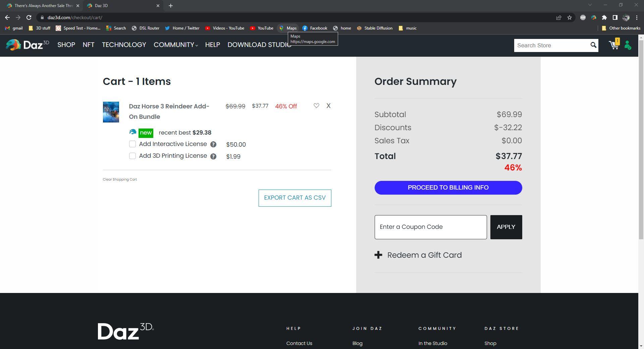This screenshot has width=644, height=349.
Task: Open the SHOP menu item
Action: click(66, 45)
